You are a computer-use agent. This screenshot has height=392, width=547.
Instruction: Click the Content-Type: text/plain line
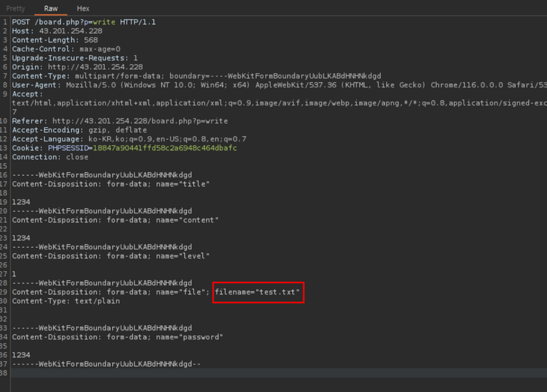pyautogui.click(x=66, y=301)
